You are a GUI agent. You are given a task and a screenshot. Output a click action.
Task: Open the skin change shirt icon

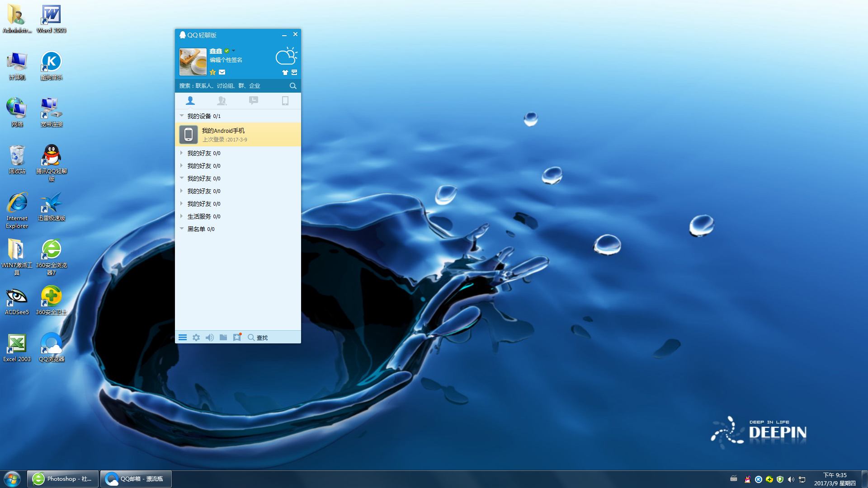click(285, 72)
